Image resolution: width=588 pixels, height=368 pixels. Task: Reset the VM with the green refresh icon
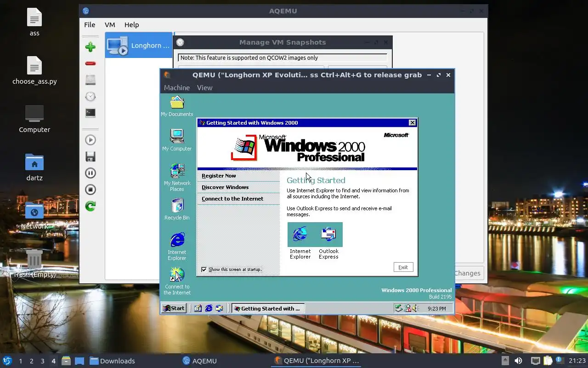pos(90,206)
